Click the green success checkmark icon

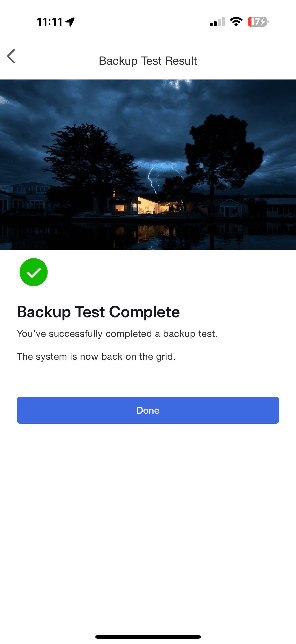(34, 272)
